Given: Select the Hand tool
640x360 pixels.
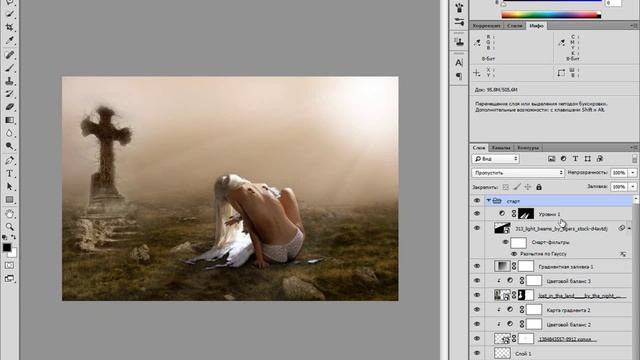Looking at the screenshot, I should (x=10, y=213).
